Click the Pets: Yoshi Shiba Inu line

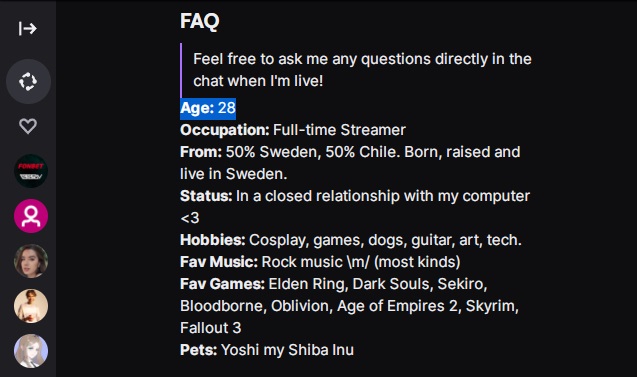267,350
